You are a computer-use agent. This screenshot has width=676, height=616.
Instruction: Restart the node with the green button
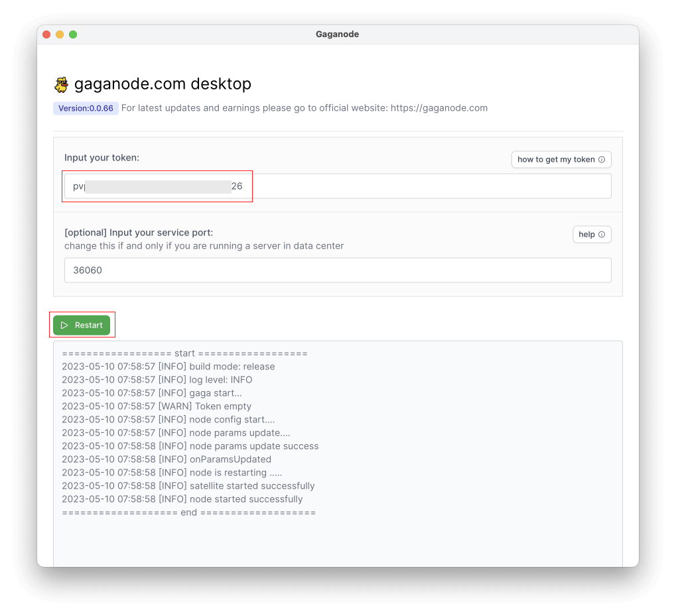click(x=82, y=326)
